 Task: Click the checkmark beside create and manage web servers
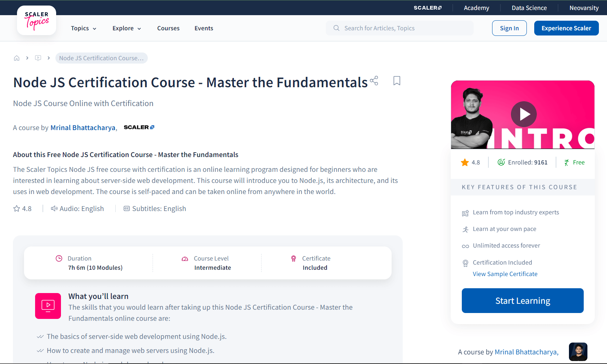(x=40, y=351)
